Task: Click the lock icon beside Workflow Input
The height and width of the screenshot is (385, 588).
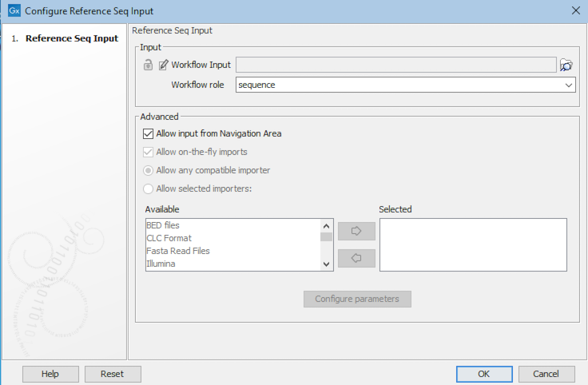Action: pos(149,65)
